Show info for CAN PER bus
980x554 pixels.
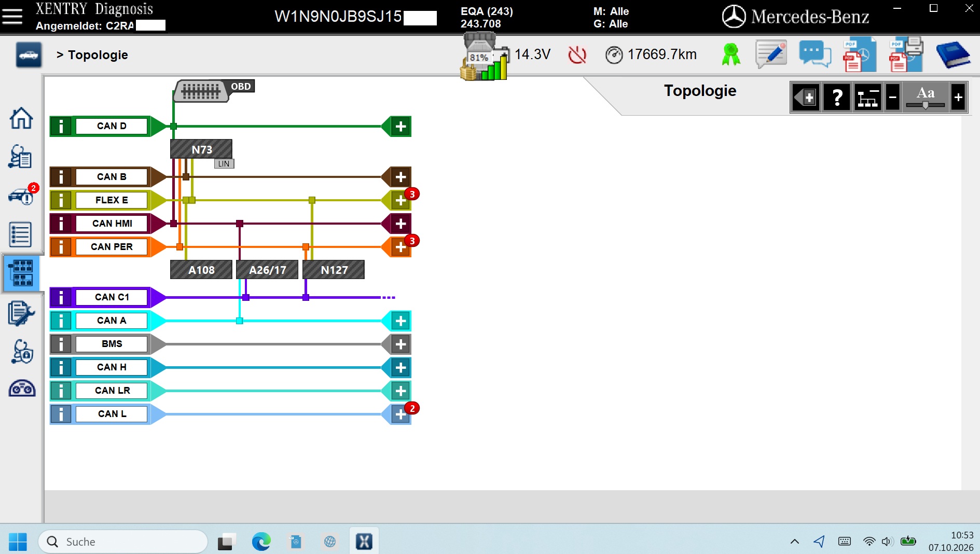coord(61,247)
